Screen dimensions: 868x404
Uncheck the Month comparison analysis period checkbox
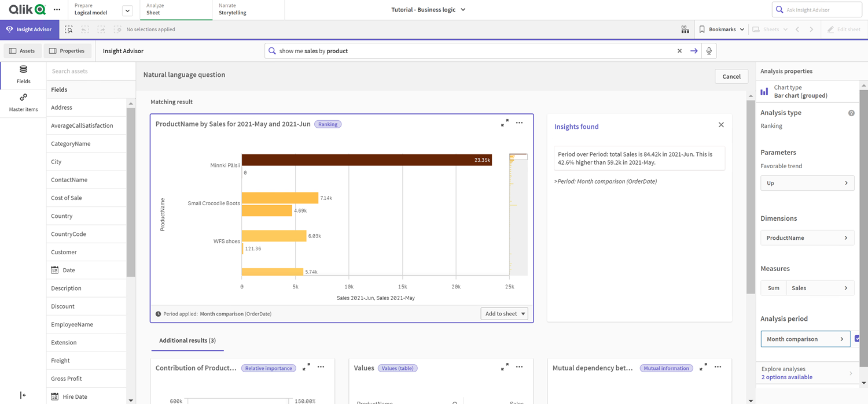(x=858, y=339)
